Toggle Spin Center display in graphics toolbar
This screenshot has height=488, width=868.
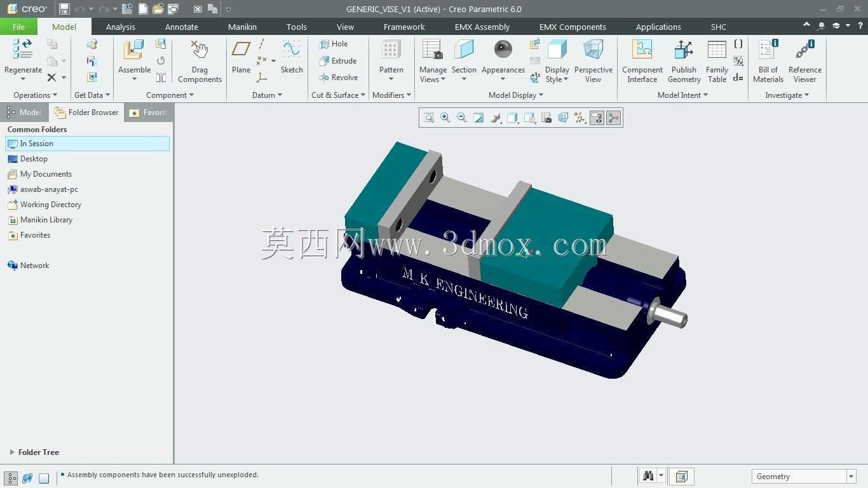coord(613,118)
